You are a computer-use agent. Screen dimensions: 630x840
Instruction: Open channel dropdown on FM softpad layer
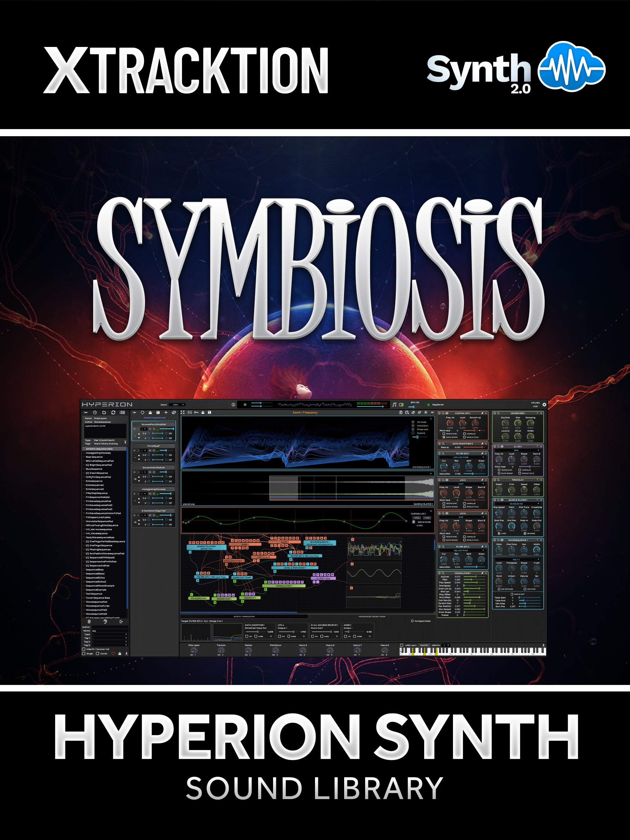(x=144, y=451)
